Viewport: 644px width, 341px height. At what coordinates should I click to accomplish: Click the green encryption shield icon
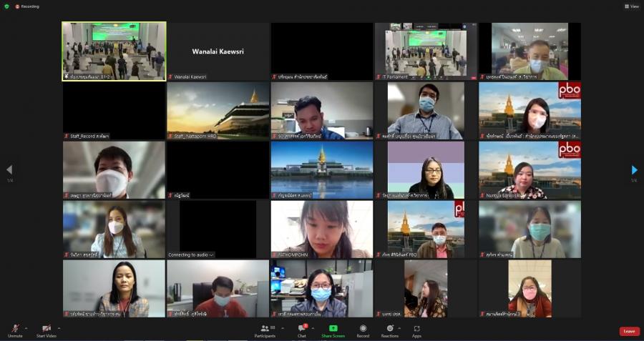pos(7,6)
